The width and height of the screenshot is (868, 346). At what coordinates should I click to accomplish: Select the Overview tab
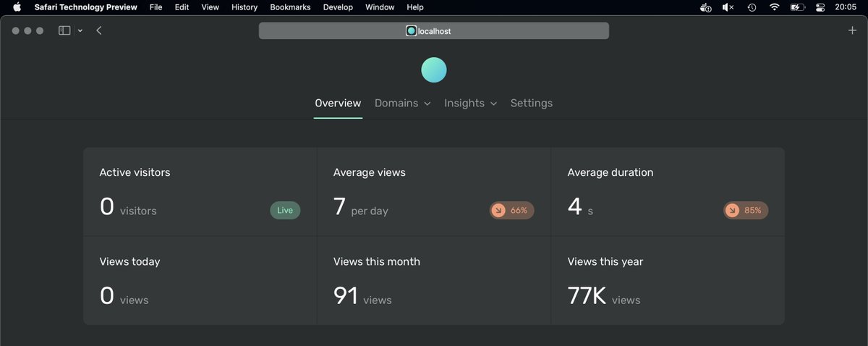coord(338,104)
